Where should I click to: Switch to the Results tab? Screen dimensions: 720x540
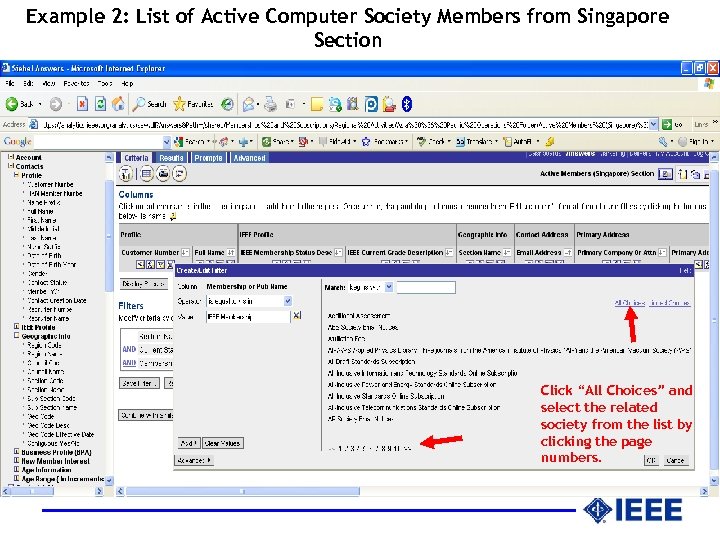[x=171, y=158]
